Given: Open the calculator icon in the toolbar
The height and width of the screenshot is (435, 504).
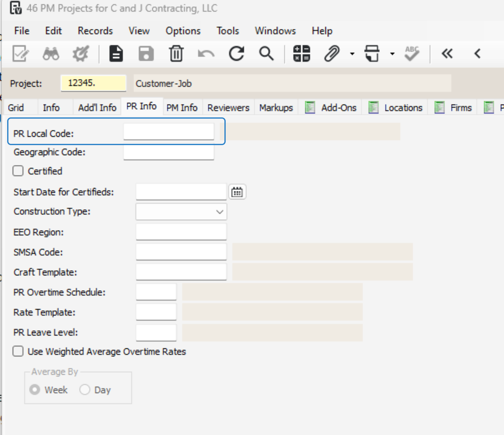Looking at the screenshot, I should pyautogui.click(x=301, y=54).
